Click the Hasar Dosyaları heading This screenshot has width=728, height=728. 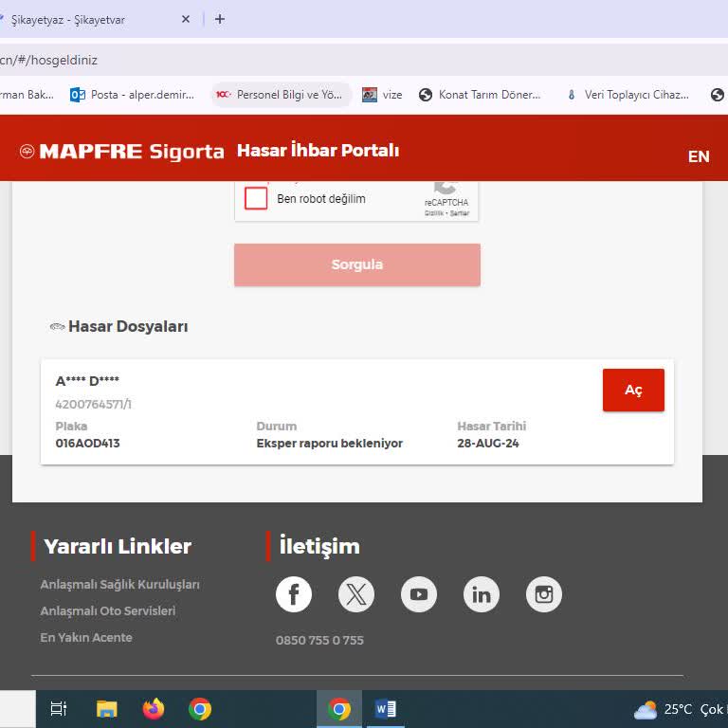[128, 326]
